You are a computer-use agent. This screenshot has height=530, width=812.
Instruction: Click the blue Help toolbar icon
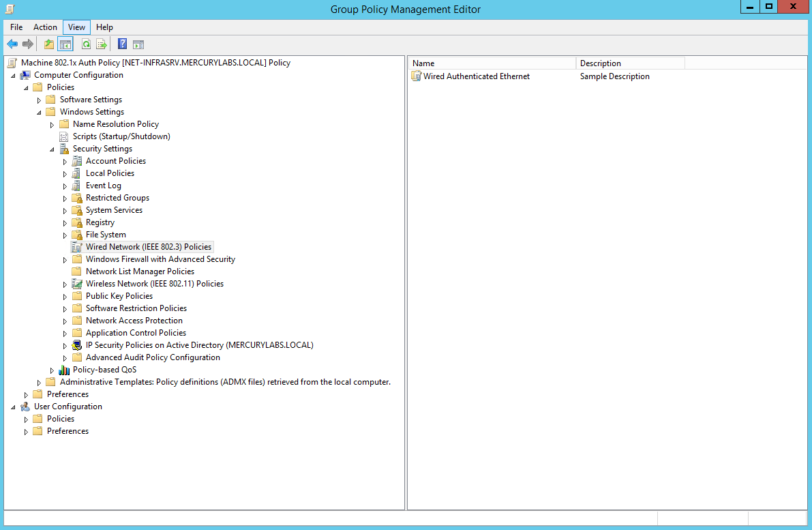pos(122,44)
